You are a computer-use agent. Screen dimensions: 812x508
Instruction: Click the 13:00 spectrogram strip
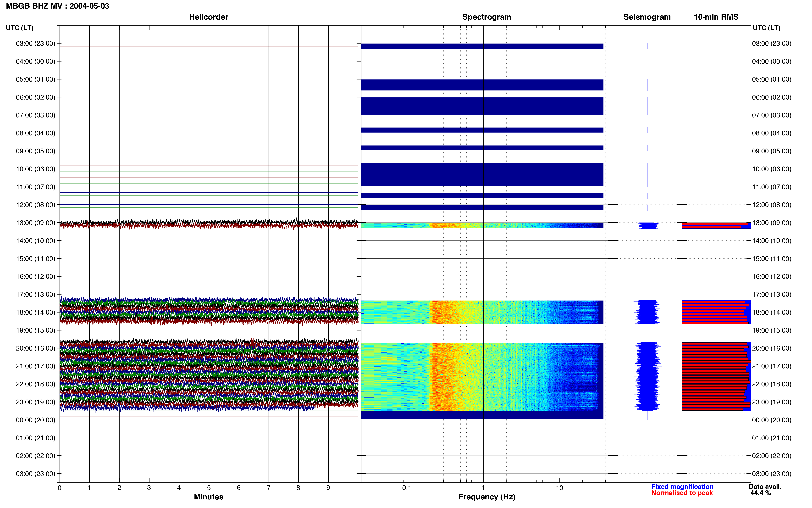482,225
